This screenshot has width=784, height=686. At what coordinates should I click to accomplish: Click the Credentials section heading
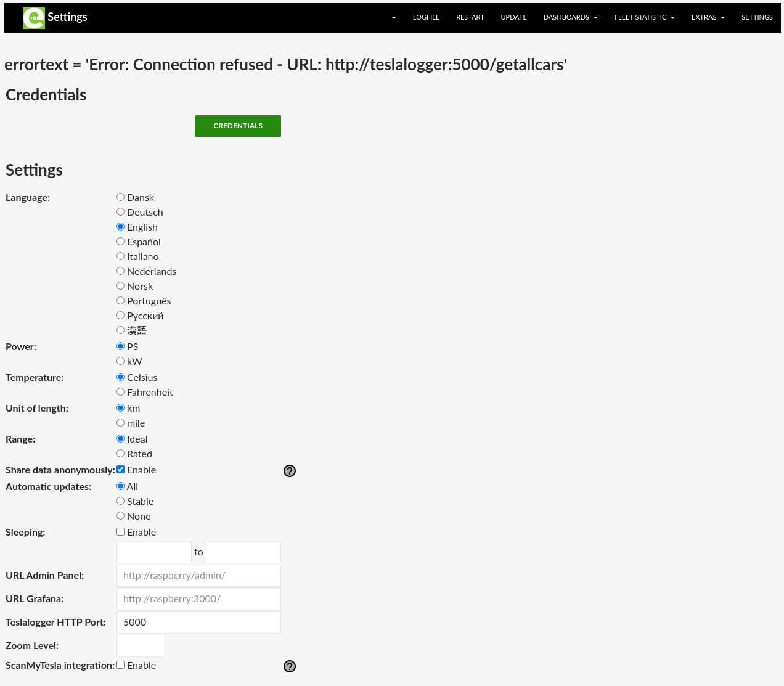click(46, 95)
